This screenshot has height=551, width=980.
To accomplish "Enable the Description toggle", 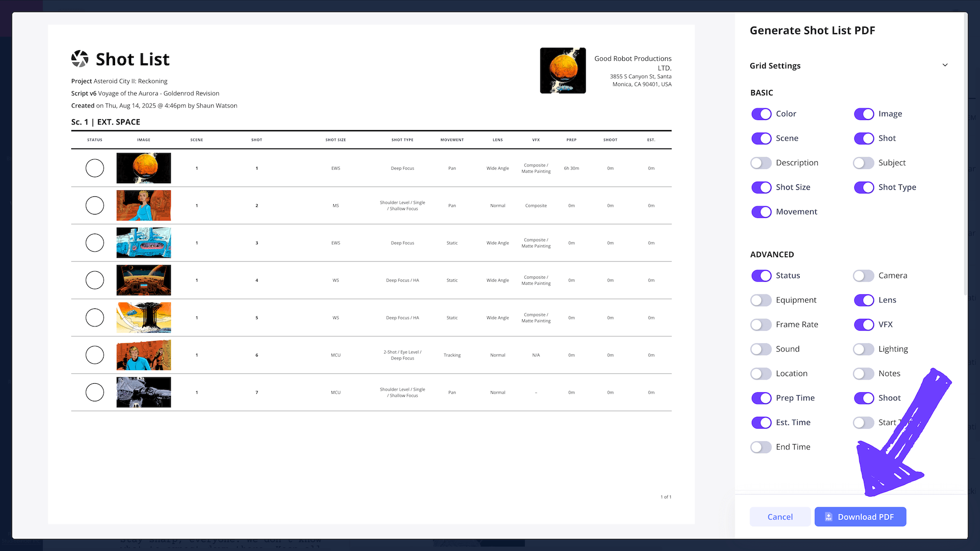I will pyautogui.click(x=761, y=163).
